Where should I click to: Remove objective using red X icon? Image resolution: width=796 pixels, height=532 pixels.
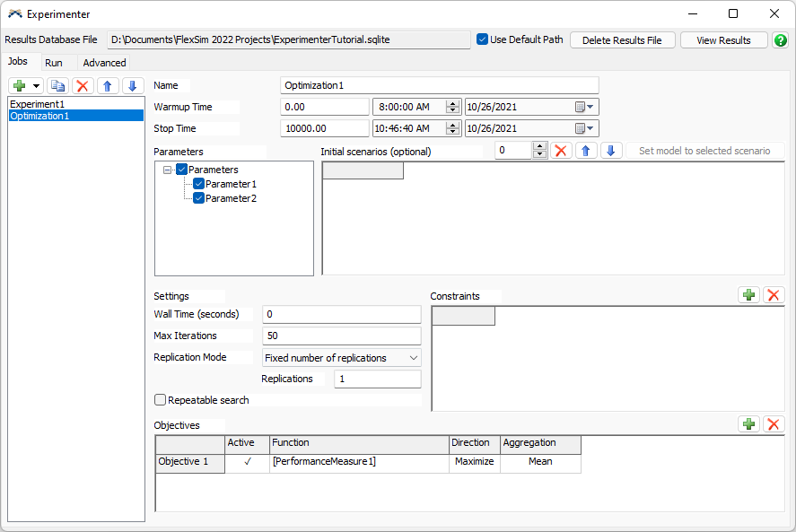click(774, 424)
